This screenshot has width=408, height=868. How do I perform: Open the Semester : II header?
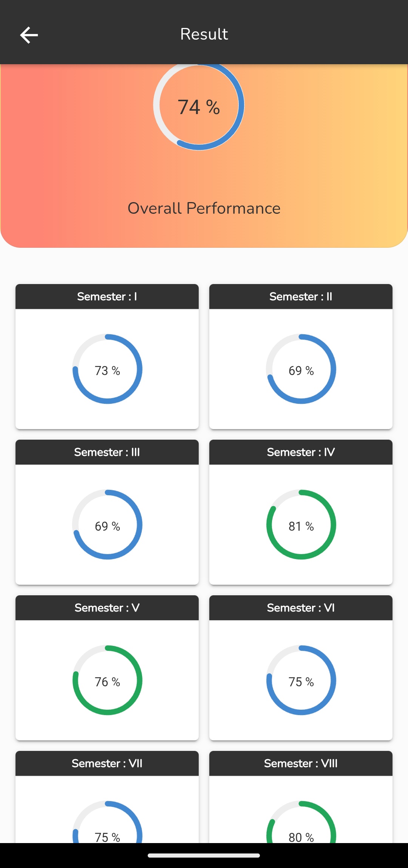301,297
